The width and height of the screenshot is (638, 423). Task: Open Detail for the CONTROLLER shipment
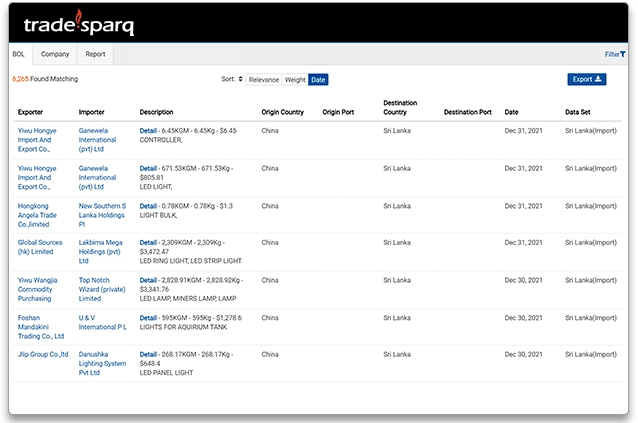(148, 131)
